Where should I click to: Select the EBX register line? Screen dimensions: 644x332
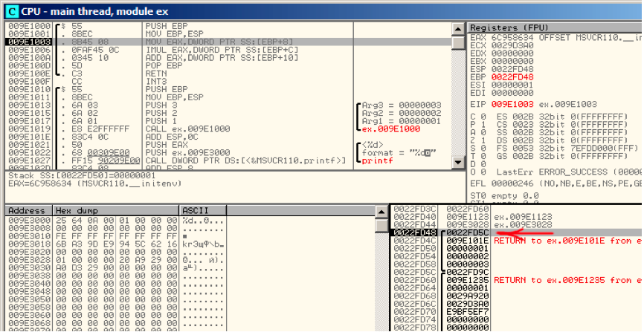click(502, 61)
